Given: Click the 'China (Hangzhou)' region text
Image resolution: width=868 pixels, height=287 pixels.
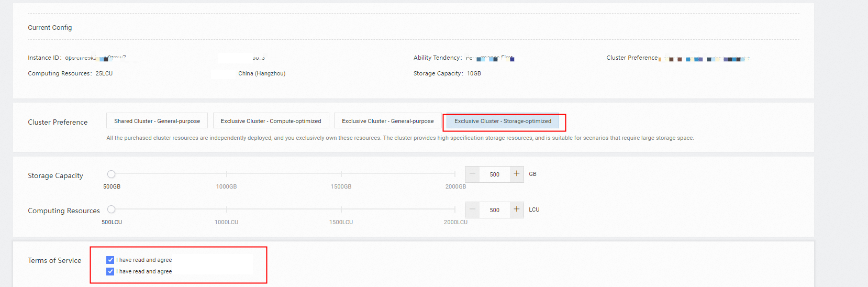Looking at the screenshot, I should (262, 73).
